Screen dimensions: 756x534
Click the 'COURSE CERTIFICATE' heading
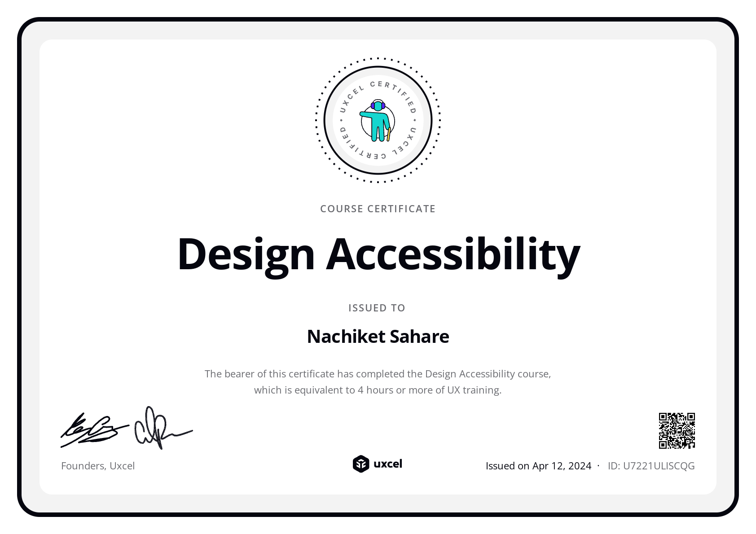[378, 209]
